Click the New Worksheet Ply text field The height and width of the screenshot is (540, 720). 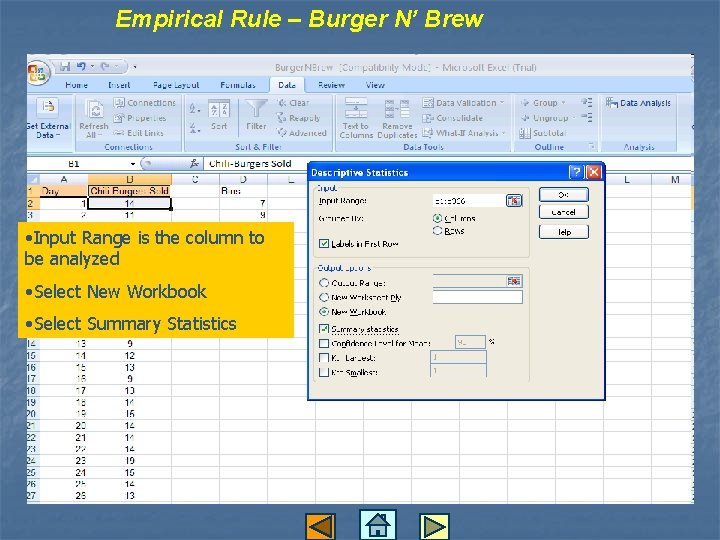478,297
